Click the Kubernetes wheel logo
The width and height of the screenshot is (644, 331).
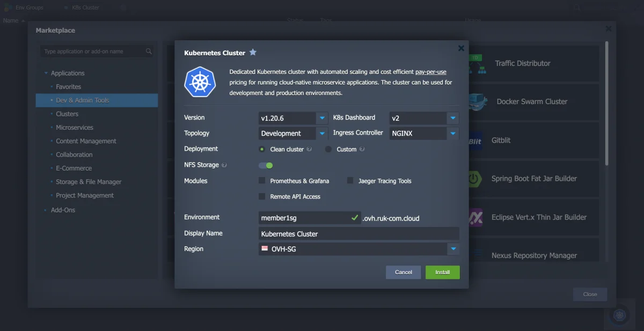200,82
